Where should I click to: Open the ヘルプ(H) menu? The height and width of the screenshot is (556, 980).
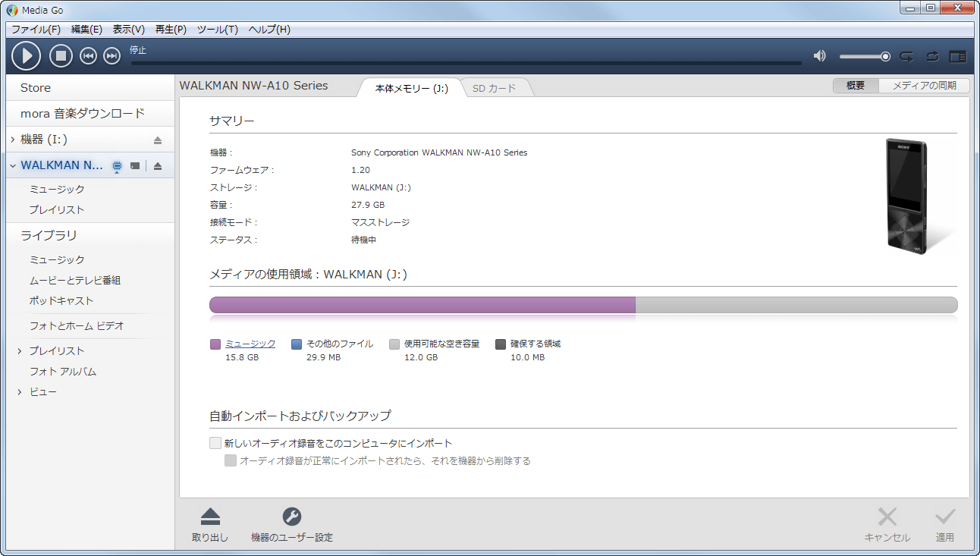coord(269,30)
